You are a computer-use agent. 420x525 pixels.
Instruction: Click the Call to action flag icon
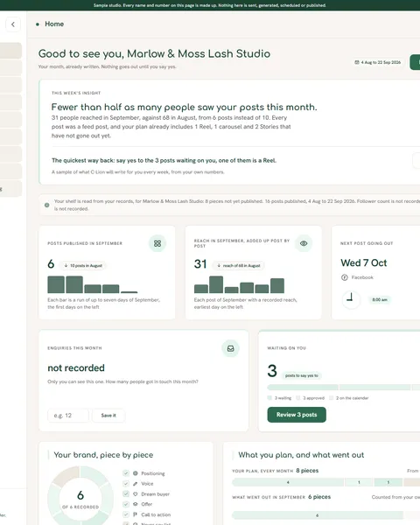(x=136, y=514)
